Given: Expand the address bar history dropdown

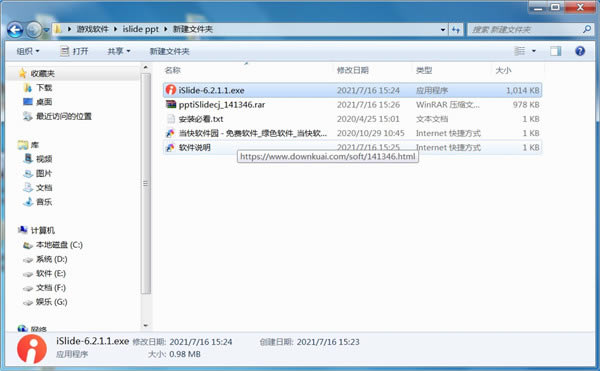Looking at the screenshot, I should tap(443, 29).
